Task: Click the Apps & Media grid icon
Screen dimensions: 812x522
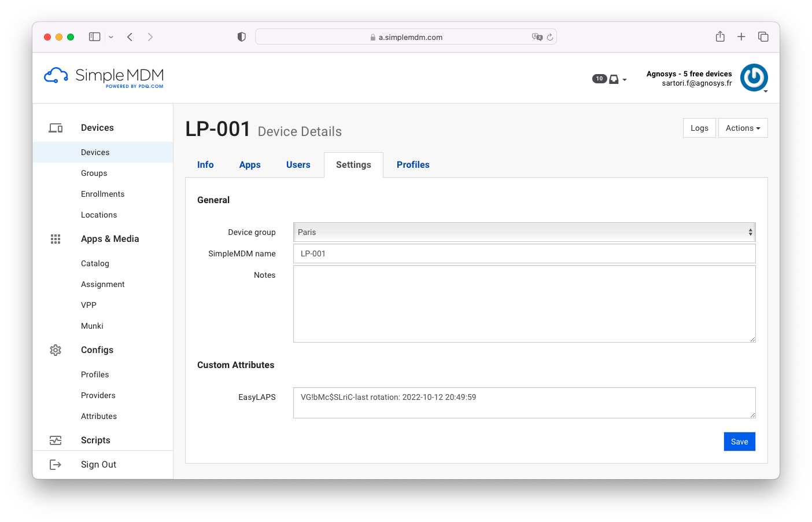Action: coord(56,238)
